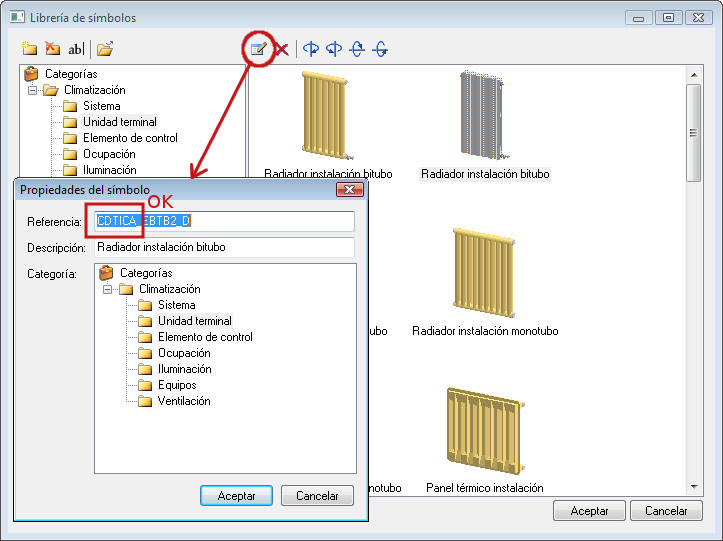
Task: Select Sistema folder in library tree
Action: [x=101, y=106]
